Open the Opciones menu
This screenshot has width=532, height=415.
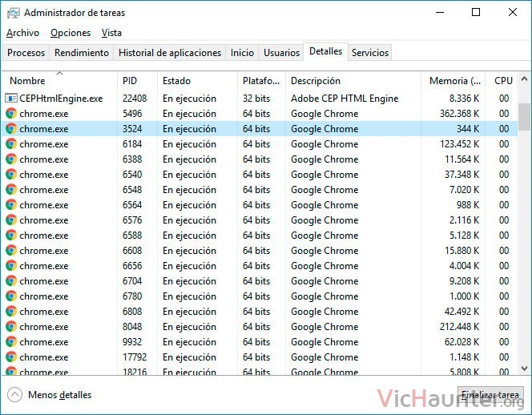pyautogui.click(x=71, y=33)
